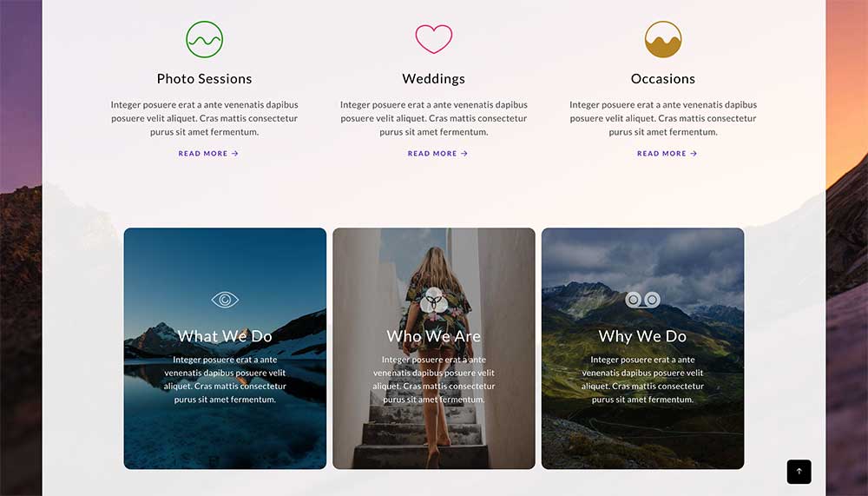Viewport: 868px width, 496px height.
Task: Click the Why We Do title text
Action: [642, 336]
